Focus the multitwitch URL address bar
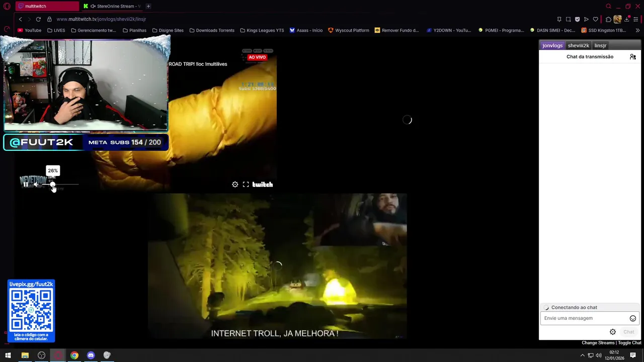Image resolution: width=644 pixels, height=362 pixels. click(101, 19)
